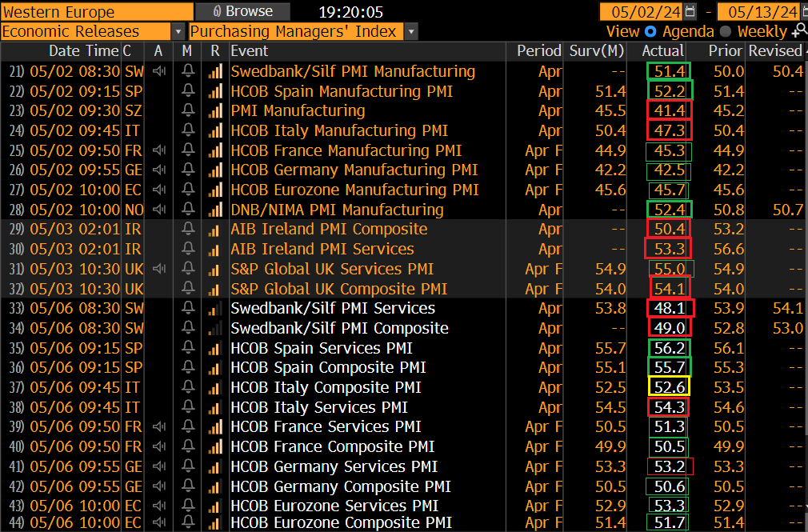Click alert bell for AIB Ireland PMI Composite
This screenshot has height=532, width=808.
(188, 229)
